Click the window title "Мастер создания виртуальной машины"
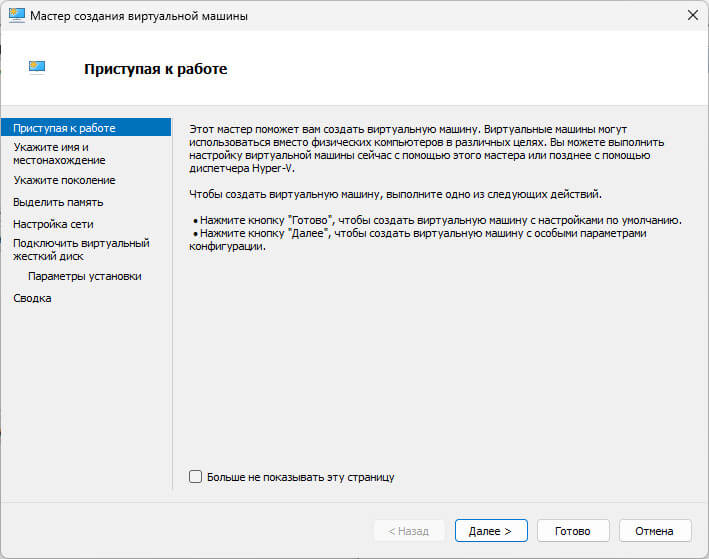This screenshot has width=709, height=559. (139, 16)
